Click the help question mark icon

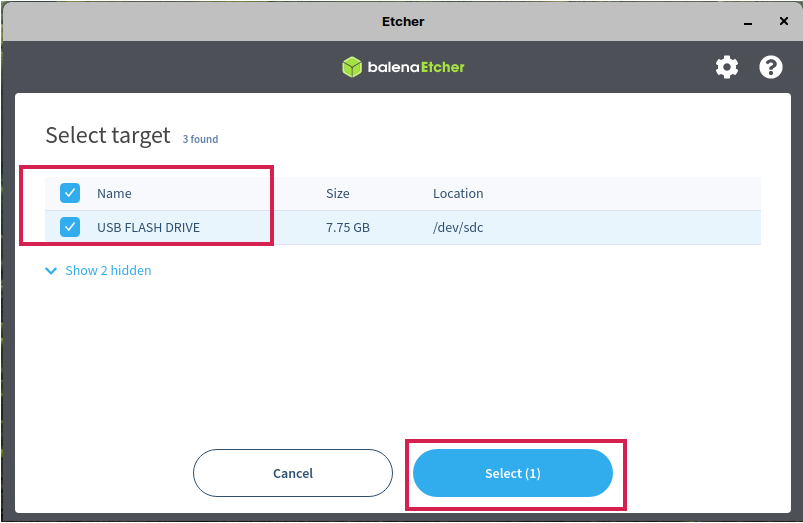pyautogui.click(x=771, y=67)
